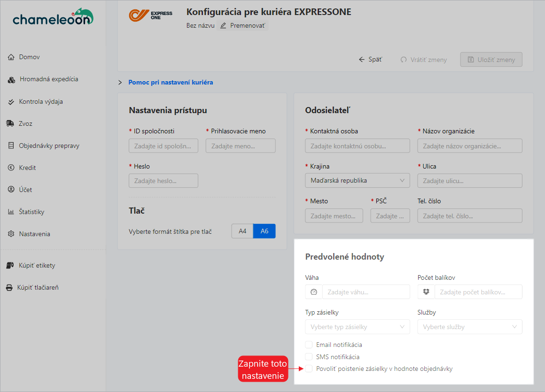
Task: Click the printer icon for Kúpiť tlačiareň
Action: click(9, 287)
